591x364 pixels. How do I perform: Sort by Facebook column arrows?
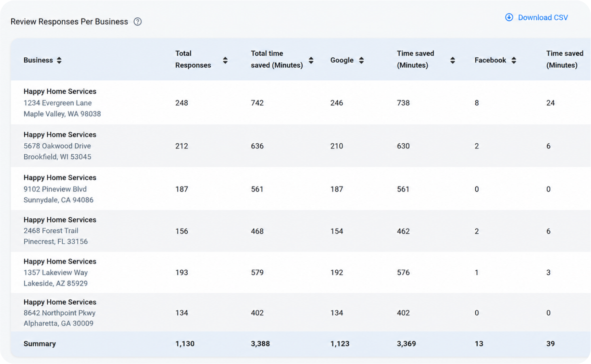tap(514, 60)
